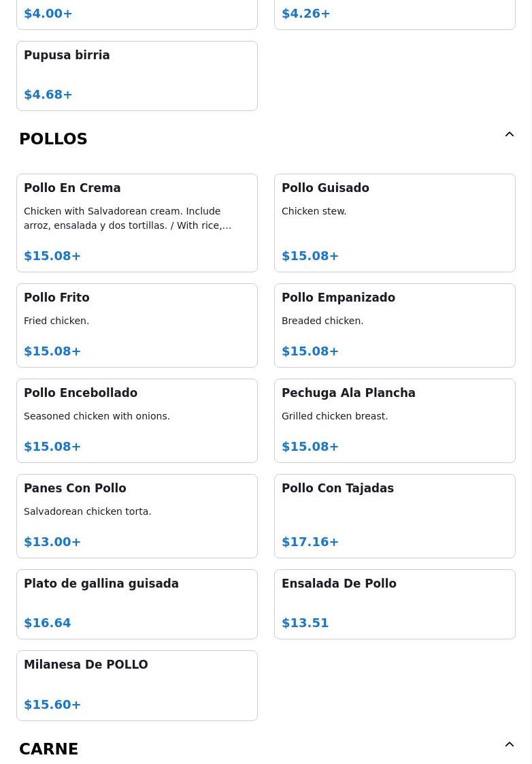Open the Ensalada De Pollo card

tap(395, 604)
